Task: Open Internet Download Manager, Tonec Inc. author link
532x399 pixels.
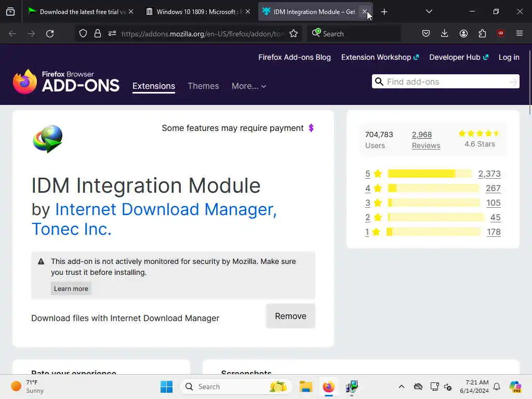Action: 154,219
